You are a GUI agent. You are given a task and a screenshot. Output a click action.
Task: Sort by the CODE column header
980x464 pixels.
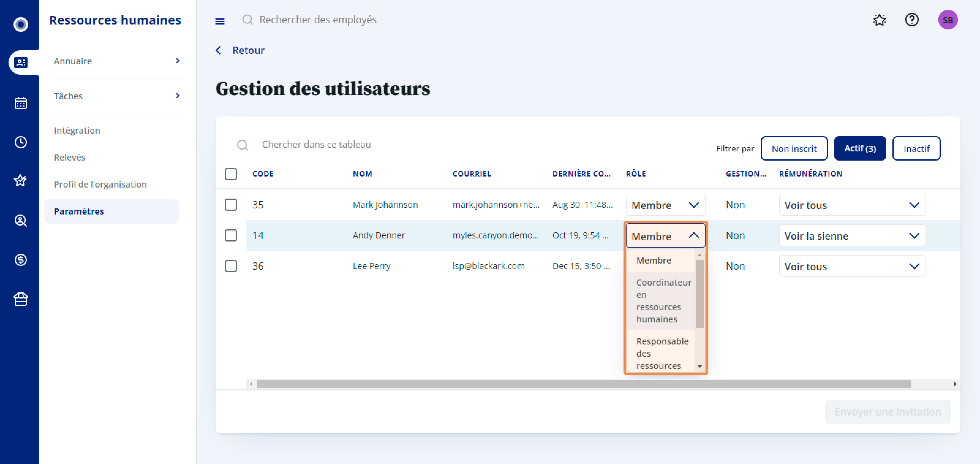coord(263,174)
